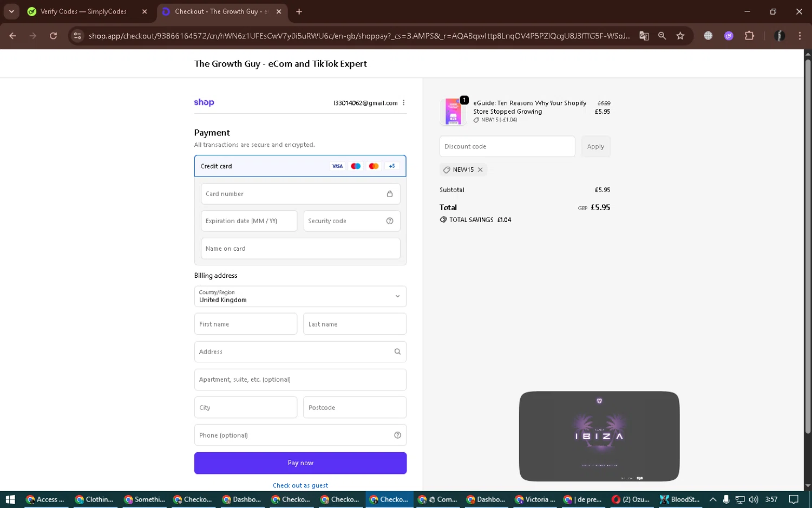The width and height of the screenshot is (812, 508).
Task: Open the Extensions puzzle icon
Action: (x=749, y=36)
